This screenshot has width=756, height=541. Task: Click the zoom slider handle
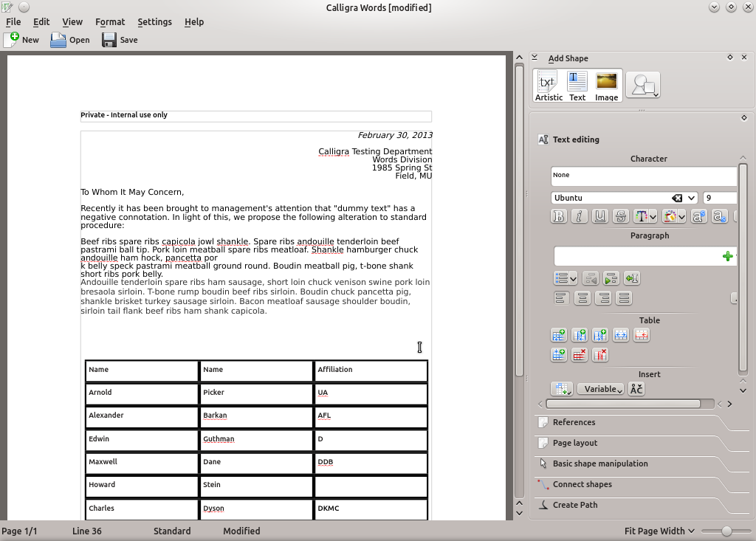point(726,531)
